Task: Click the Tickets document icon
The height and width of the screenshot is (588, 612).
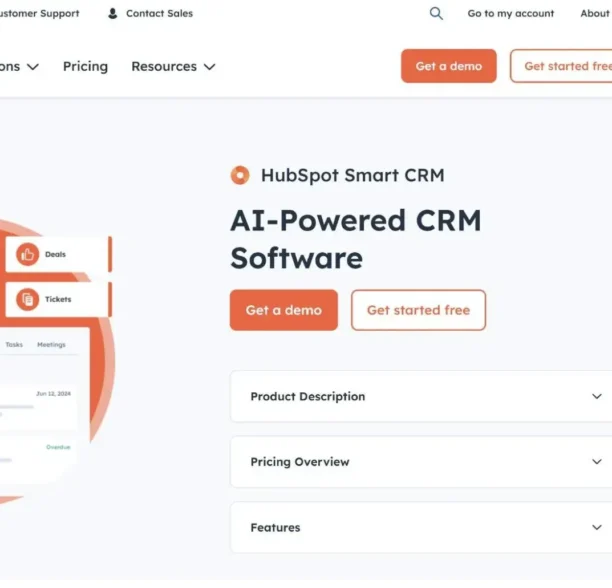Action: (27, 299)
